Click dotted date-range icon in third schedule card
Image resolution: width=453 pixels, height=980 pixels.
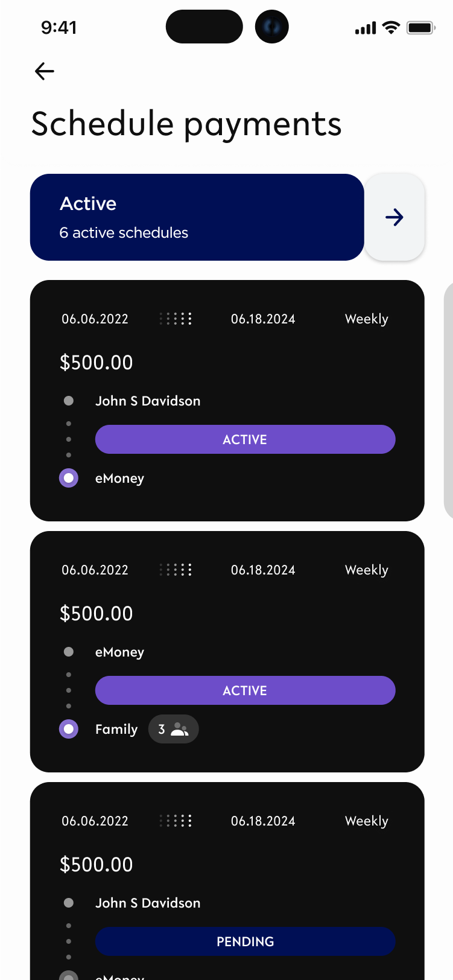click(x=176, y=821)
